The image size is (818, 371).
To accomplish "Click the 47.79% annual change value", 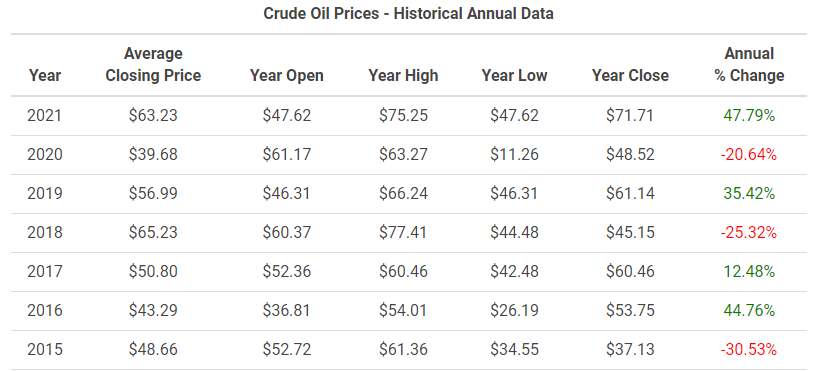I will click(x=749, y=115).
